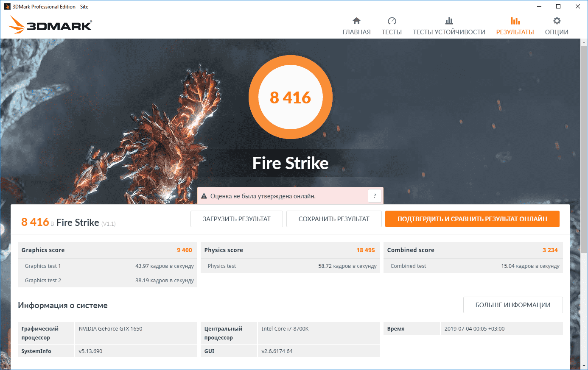Switch to the ТЕСТЫ tab
Image resolution: width=588 pixels, height=370 pixels.
[x=392, y=32]
